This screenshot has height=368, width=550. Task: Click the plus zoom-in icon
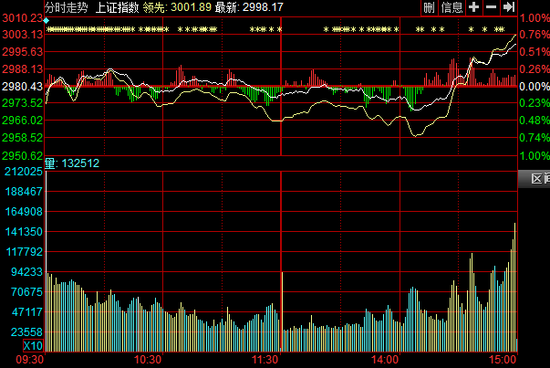pyautogui.click(x=474, y=7)
